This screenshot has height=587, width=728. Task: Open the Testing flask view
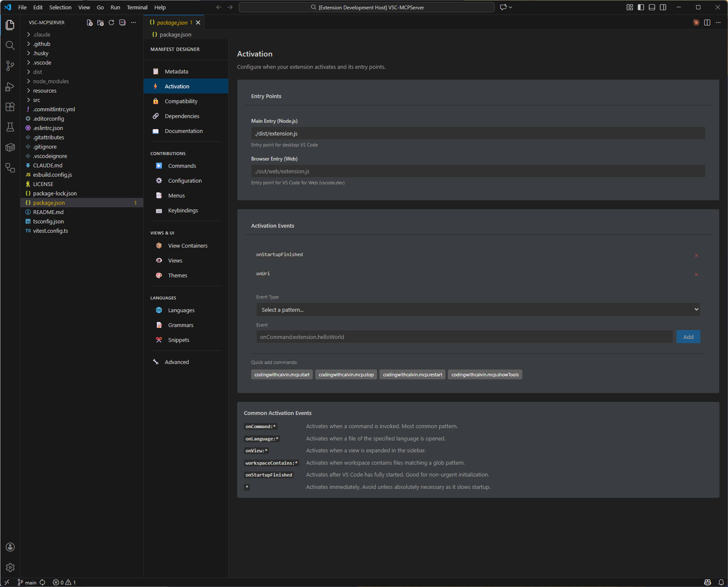[10, 127]
